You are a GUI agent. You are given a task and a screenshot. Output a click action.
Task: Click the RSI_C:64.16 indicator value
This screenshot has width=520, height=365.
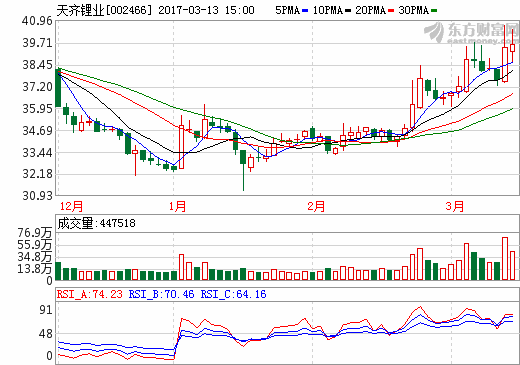233,294
